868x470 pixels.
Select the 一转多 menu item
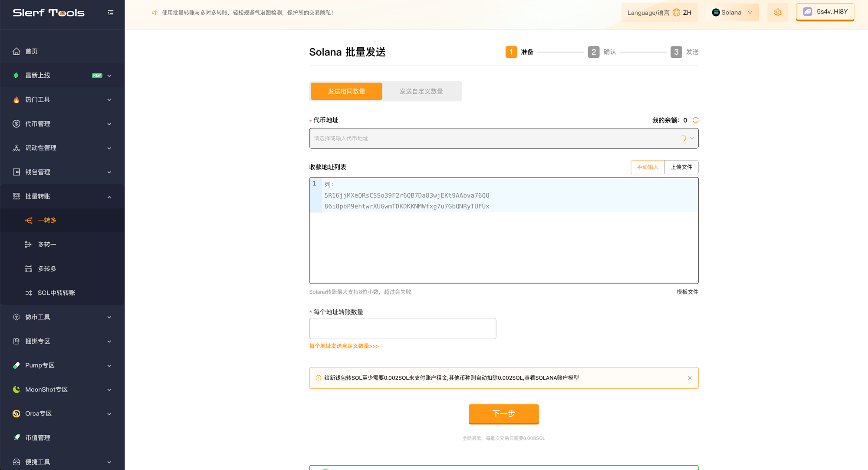pos(47,220)
